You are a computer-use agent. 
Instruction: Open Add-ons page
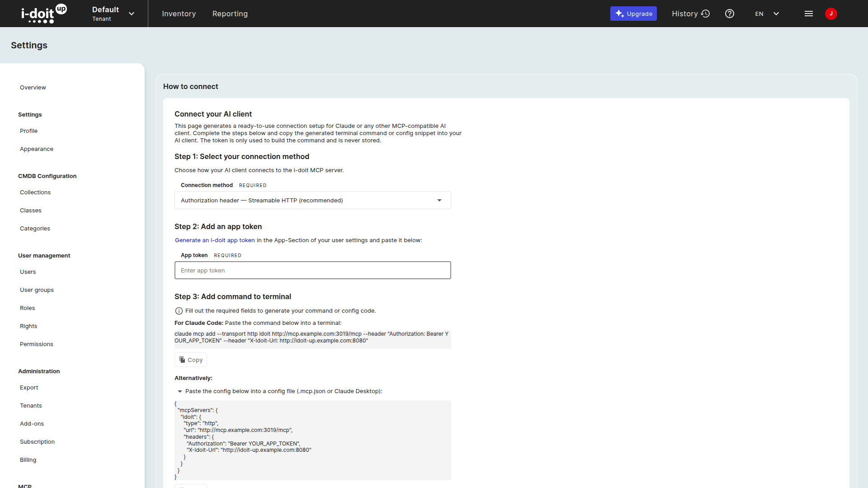(x=32, y=424)
